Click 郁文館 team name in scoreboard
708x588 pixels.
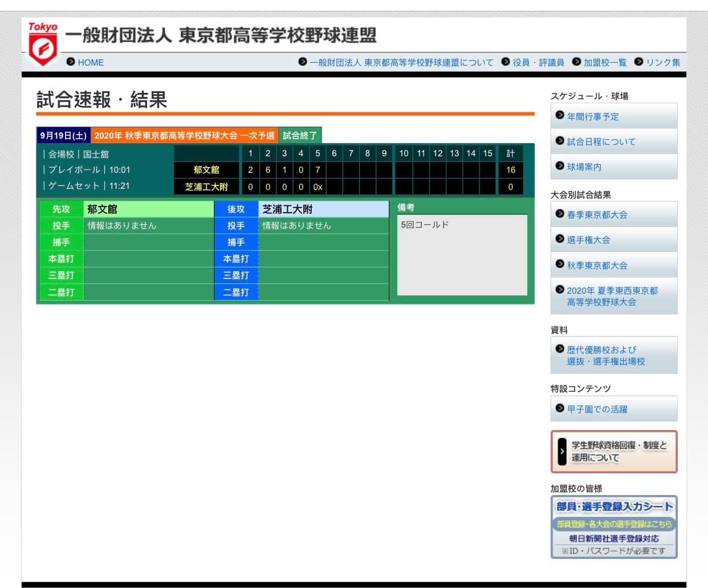(206, 169)
